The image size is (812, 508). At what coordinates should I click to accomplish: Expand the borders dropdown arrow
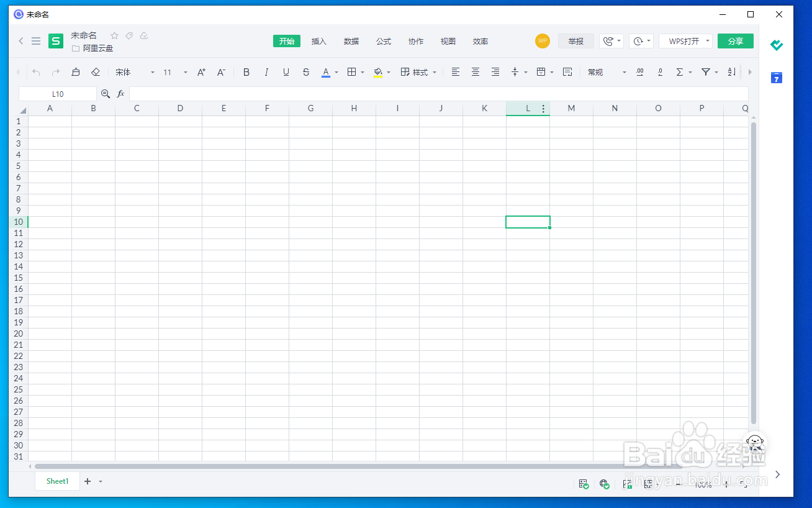363,73
